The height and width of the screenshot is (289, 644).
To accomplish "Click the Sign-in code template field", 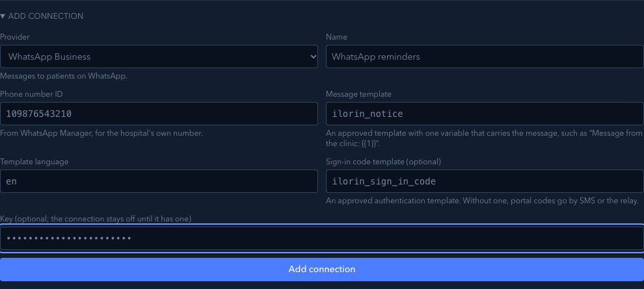I will coord(485,181).
